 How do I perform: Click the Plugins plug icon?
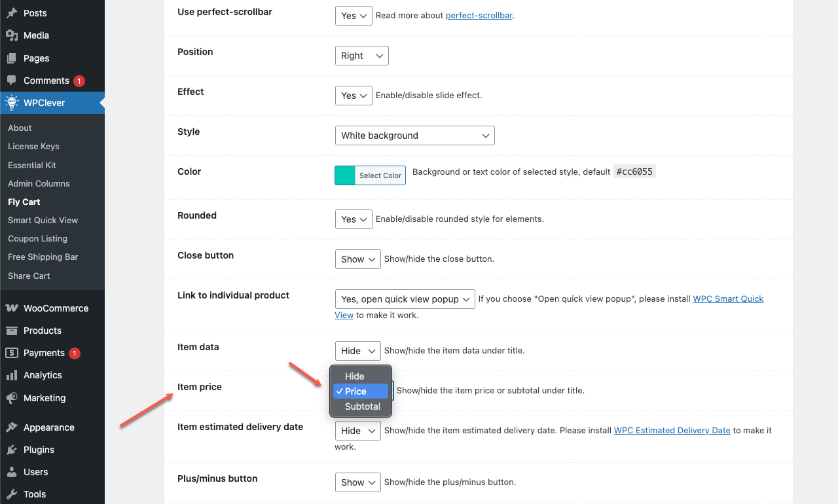[12, 450]
